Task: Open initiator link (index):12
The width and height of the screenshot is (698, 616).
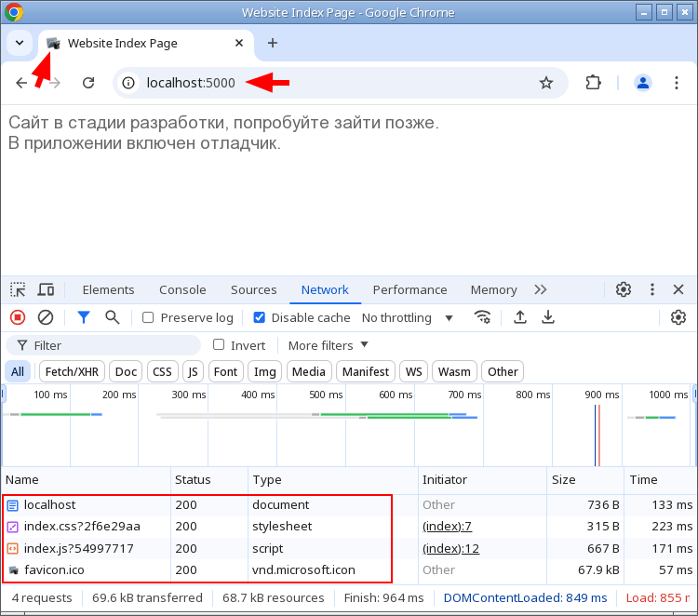Action: 451,548
